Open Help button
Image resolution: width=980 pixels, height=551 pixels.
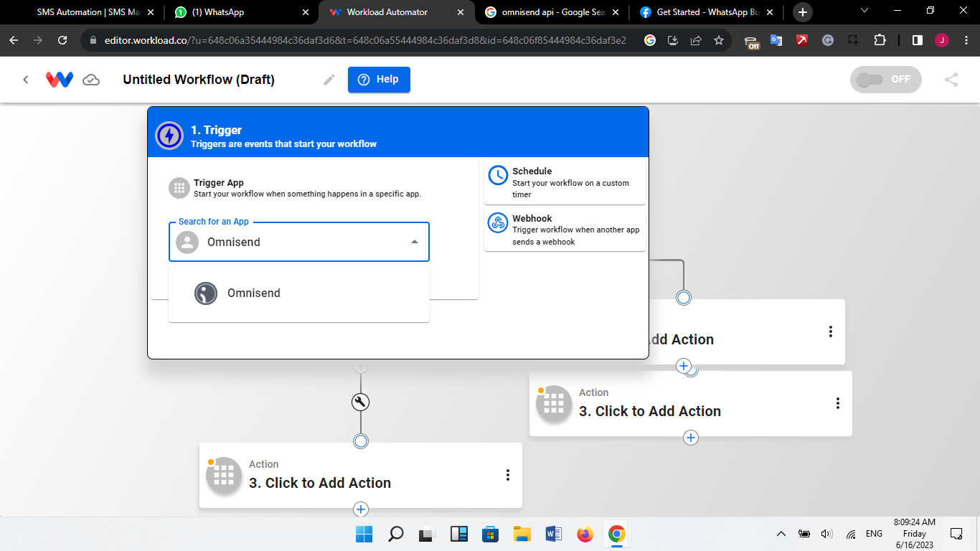pos(379,80)
